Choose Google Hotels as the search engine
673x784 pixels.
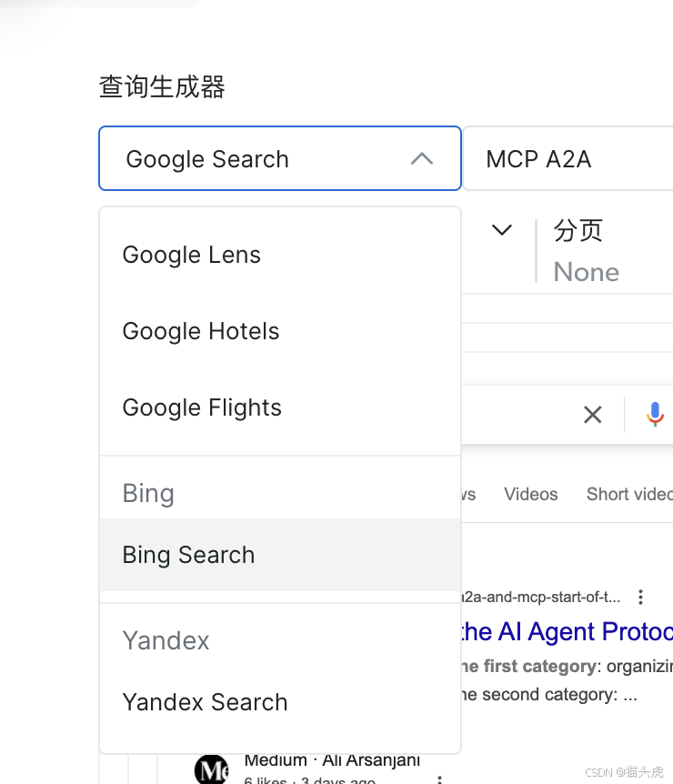(x=200, y=331)
